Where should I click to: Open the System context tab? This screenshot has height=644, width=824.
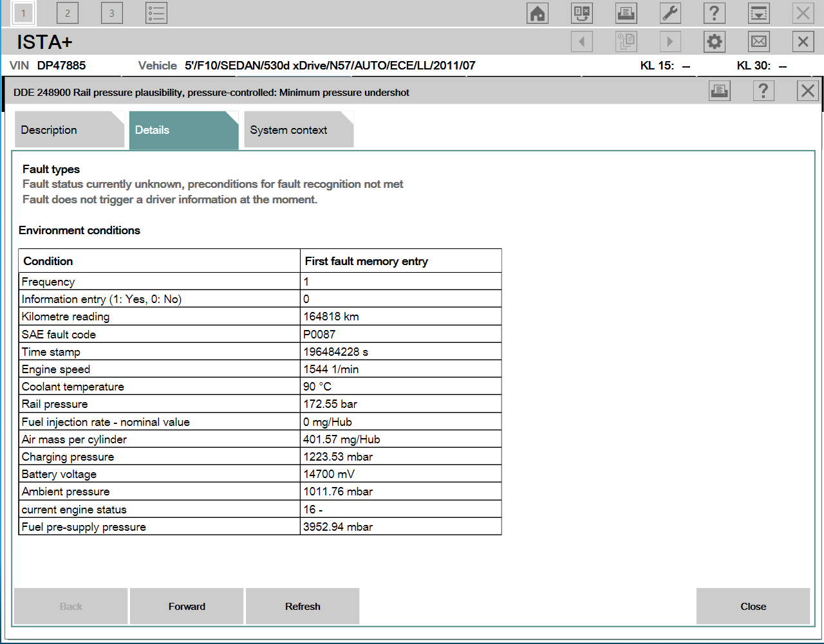298,130
